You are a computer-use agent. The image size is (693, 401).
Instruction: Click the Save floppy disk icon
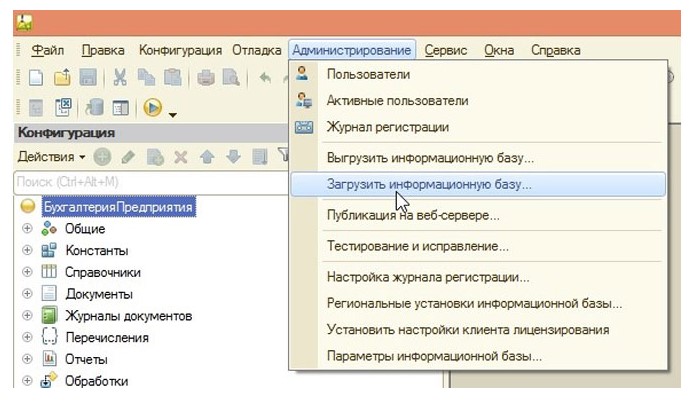88,78
